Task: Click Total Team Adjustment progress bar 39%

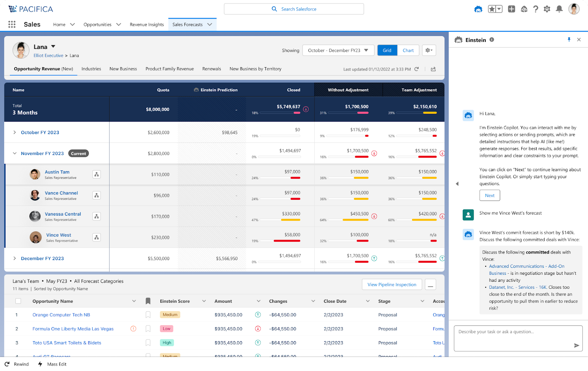Action: 416,113
